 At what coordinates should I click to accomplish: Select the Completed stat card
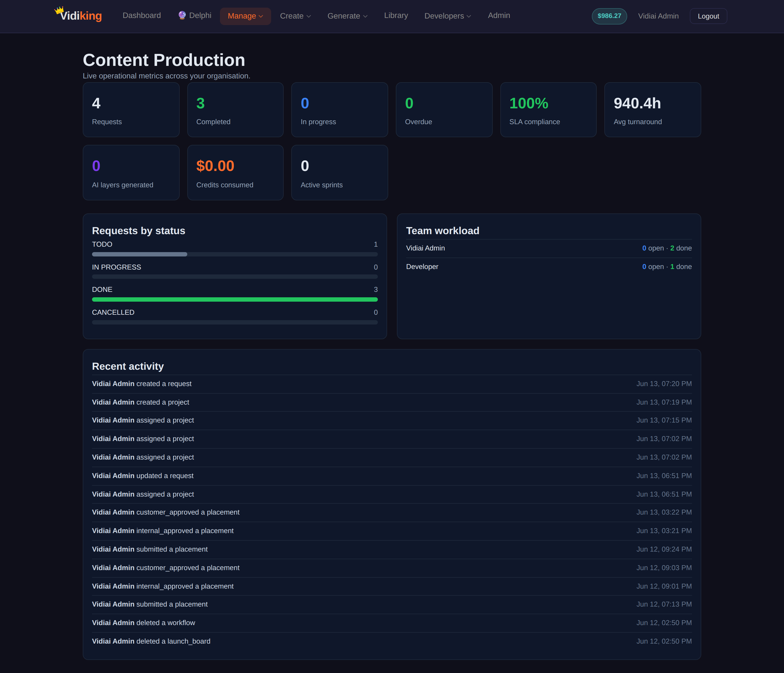pos(235,110)
